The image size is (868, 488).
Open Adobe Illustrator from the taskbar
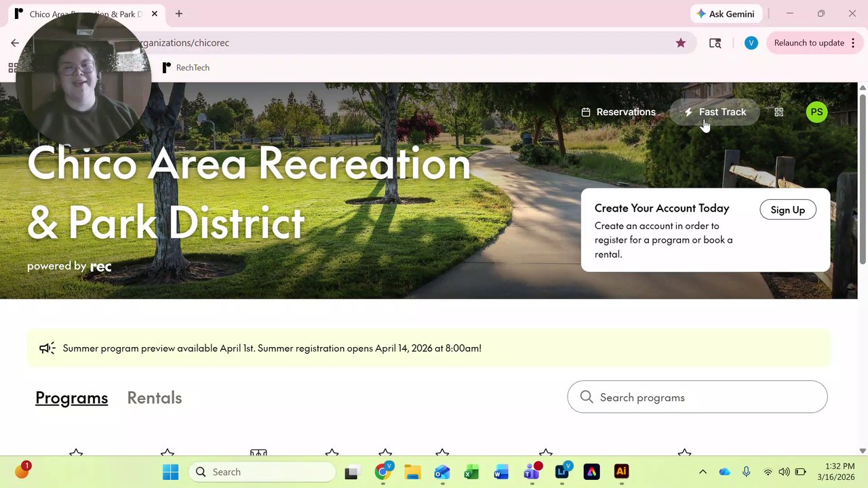pos(621,472)
